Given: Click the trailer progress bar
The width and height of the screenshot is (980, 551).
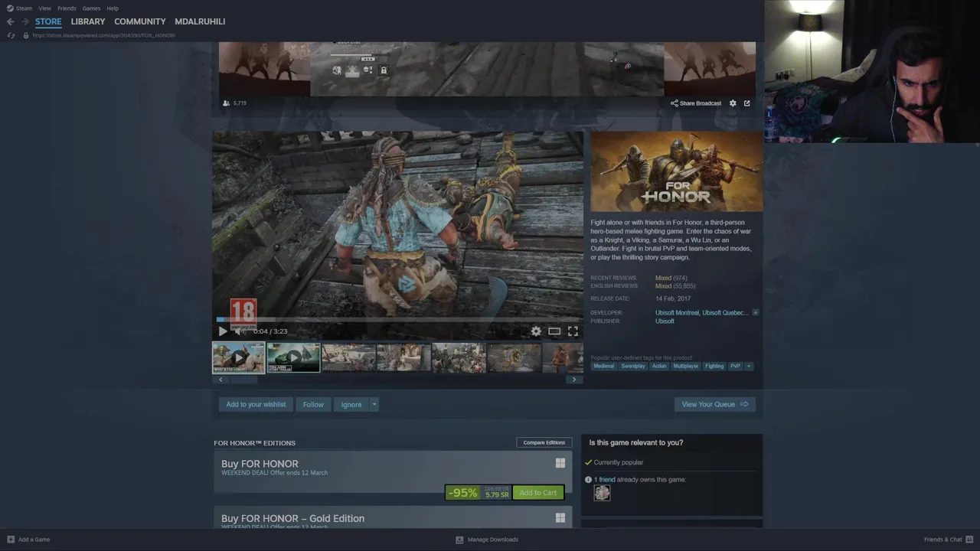Looking at the screenshot, I should click(398, 320).
